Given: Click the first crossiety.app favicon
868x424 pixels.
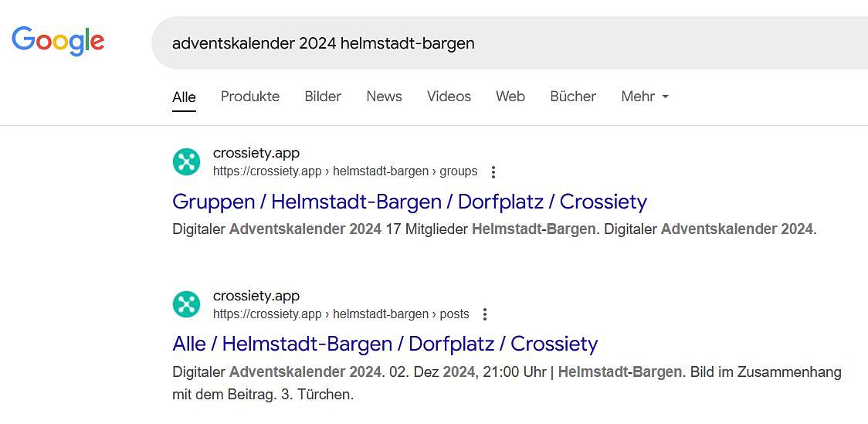Looking at the screenshot, I should (186, 161).
